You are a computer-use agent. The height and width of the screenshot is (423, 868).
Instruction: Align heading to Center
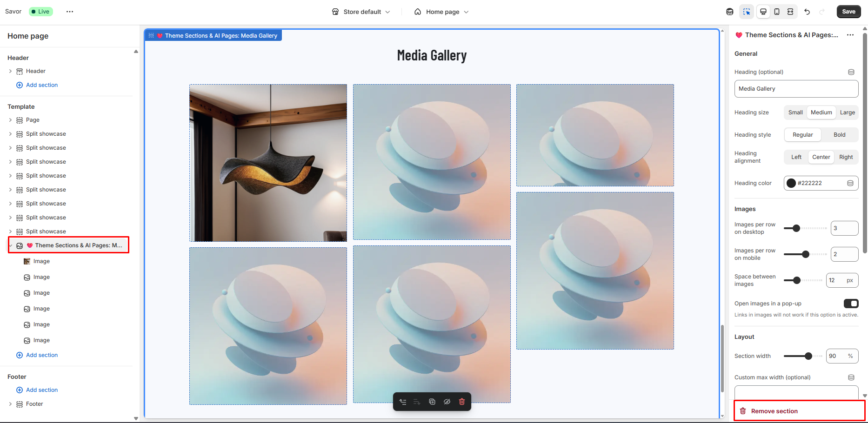821,157
